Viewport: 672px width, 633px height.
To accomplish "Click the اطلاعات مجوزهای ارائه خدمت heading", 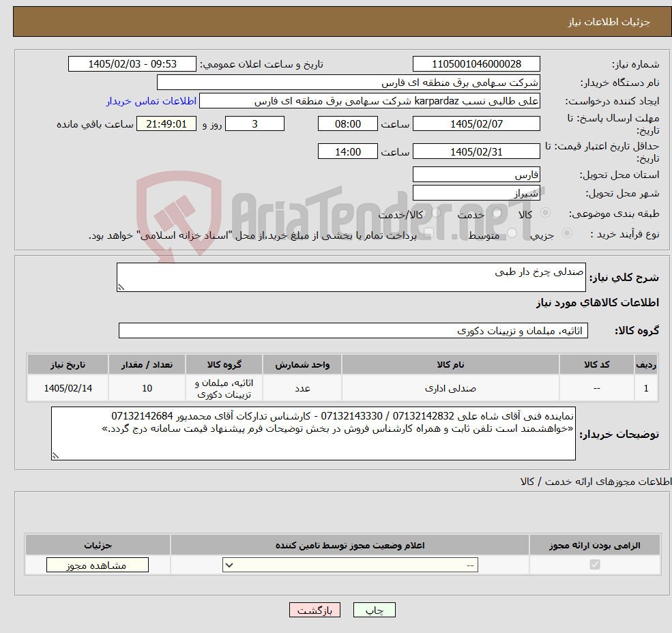I will tap(596, 482).
